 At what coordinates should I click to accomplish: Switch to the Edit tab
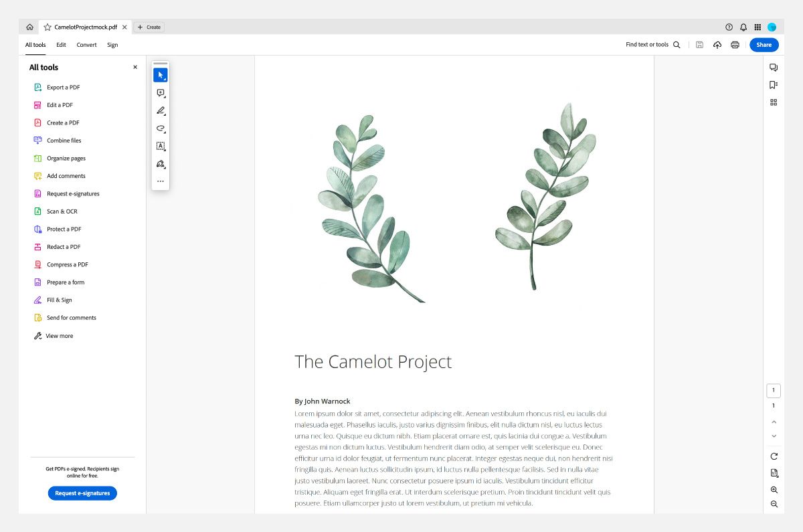61,45
